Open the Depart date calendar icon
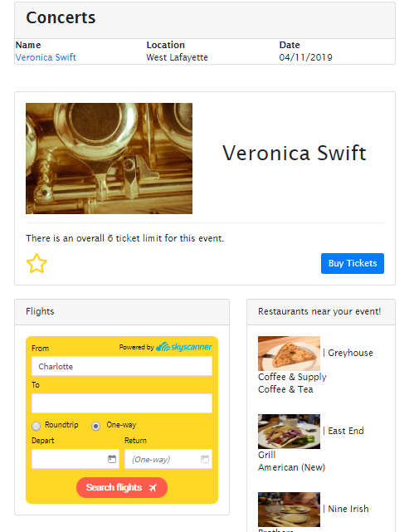 coord(112,459)
